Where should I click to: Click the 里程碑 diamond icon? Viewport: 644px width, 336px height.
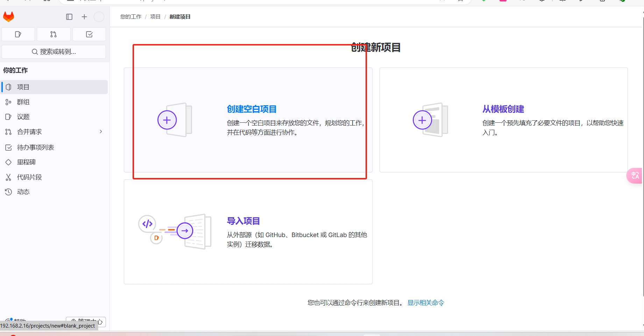[8, 162]
